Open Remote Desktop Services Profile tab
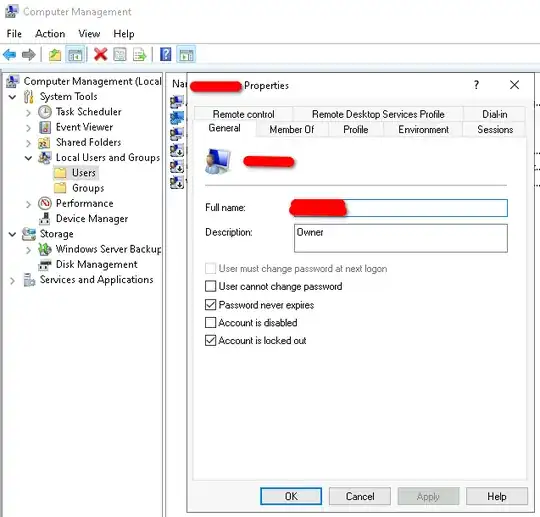540x517 pixels. (x=378, y=114)
